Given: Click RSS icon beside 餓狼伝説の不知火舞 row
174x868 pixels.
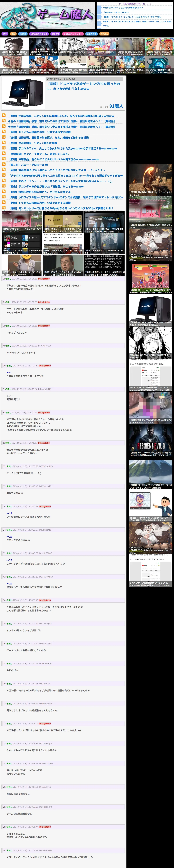Looking at the screenshot, I should (x=4, y=191).
